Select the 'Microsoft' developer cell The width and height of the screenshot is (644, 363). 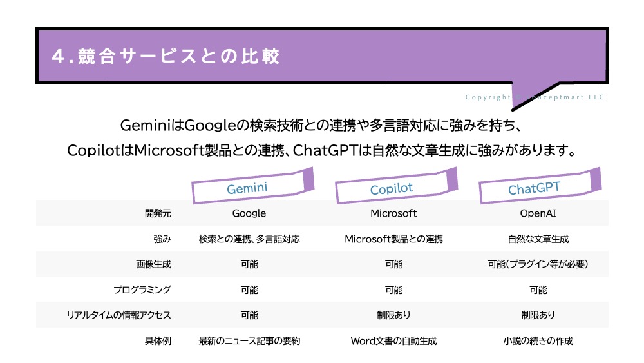coord(393,213)
